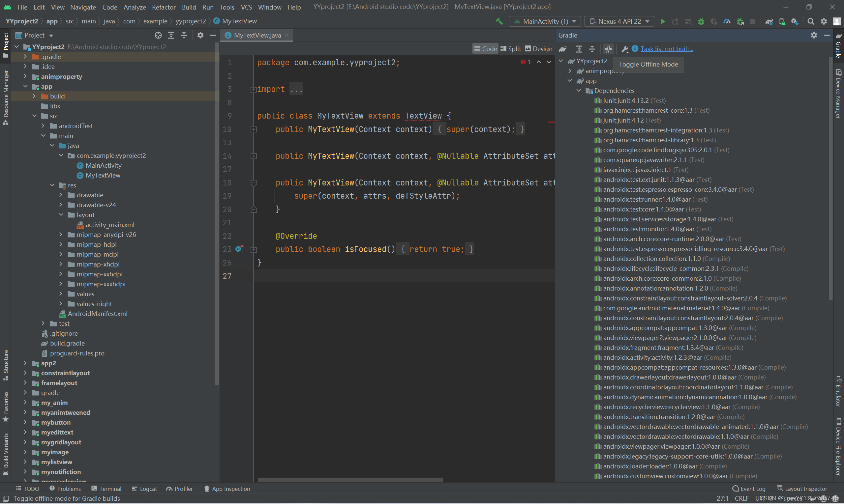
Task: Open the Analyze menu
Action: [x=135, y=7]
